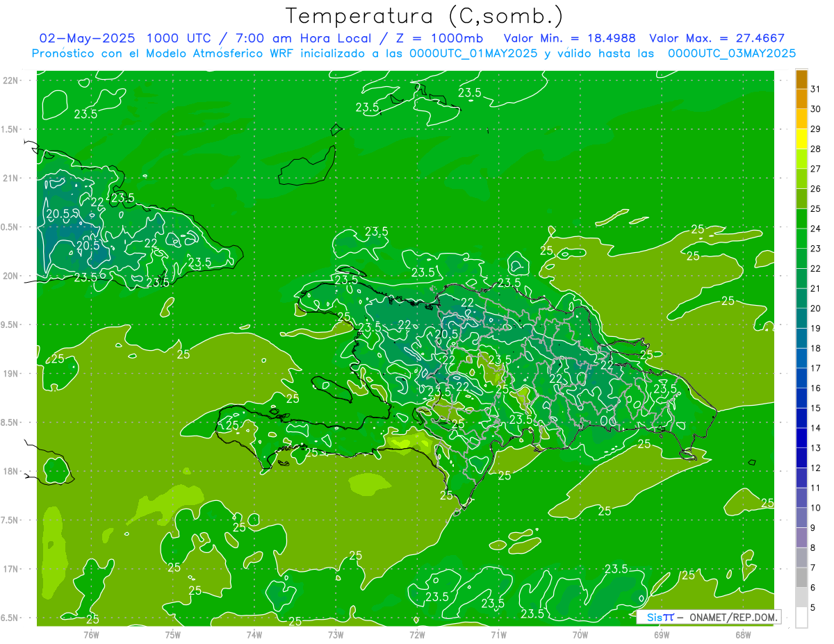Click the dark blue swatch between 13 and 14

click(x=801, y=438)
